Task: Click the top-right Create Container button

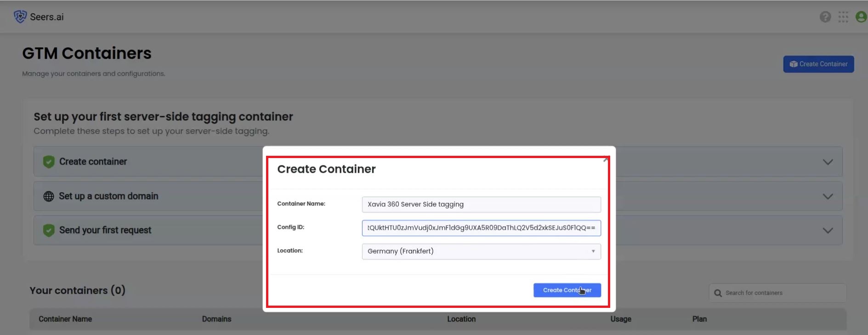Action: [x=818, y=64]
